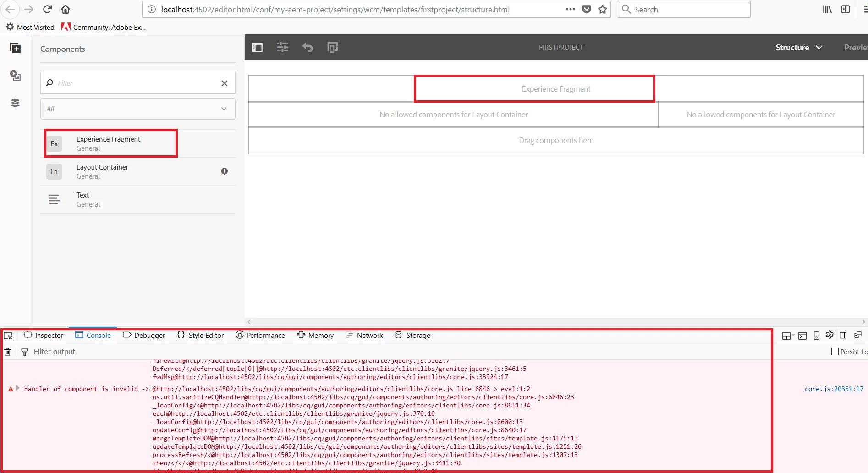Clear console output with trash icon

(x=8, y=352)
